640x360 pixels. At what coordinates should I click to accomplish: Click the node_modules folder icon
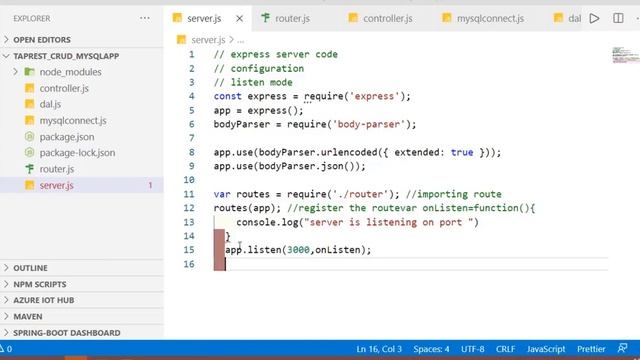click(29, 72)
